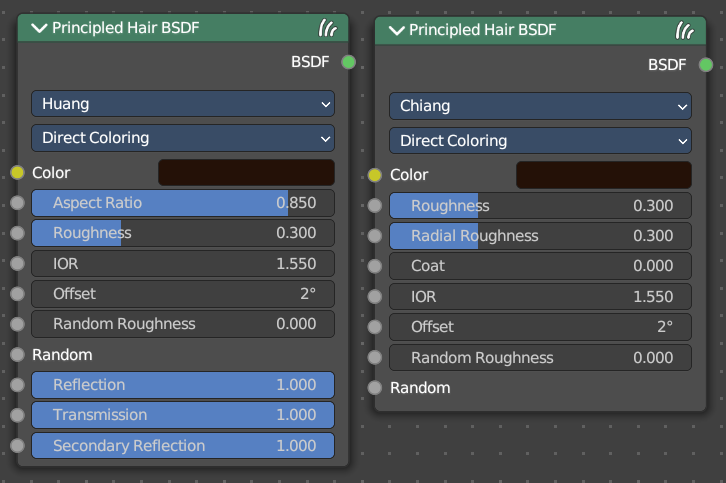The height and width of the screenshot is (483, 726).
Task: Click the Transmission slider
Action: pos(183,415)
